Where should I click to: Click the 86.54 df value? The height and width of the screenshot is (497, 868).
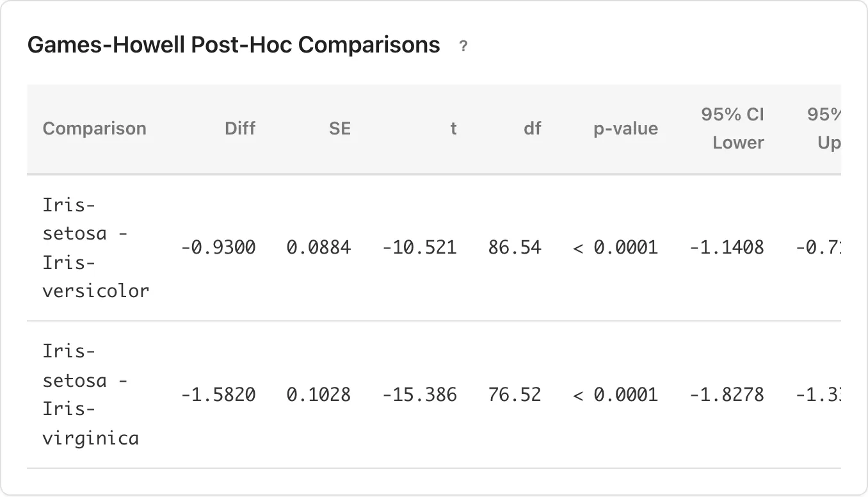(x=514, y=248)
